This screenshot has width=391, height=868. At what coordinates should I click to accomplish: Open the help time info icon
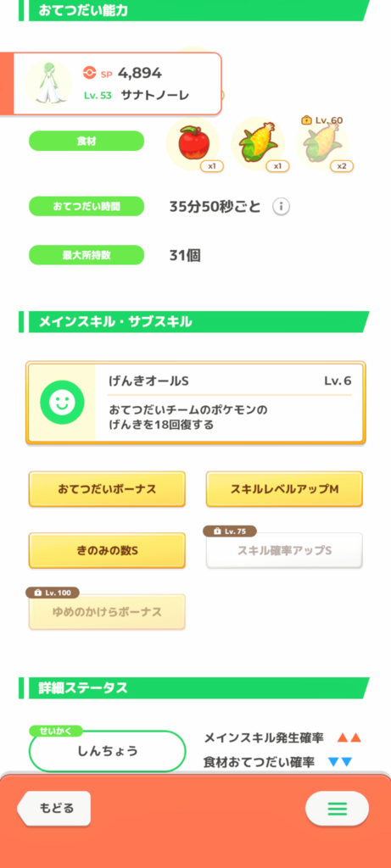tap(282, 207)
